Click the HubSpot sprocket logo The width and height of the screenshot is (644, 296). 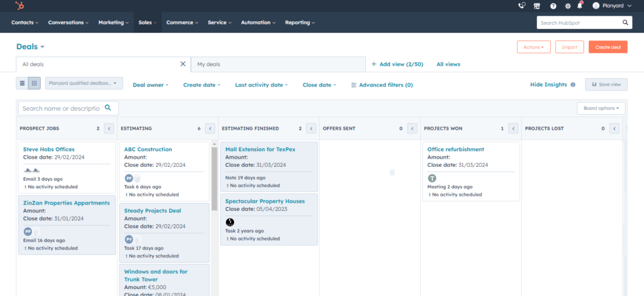[x=19, y=6]
